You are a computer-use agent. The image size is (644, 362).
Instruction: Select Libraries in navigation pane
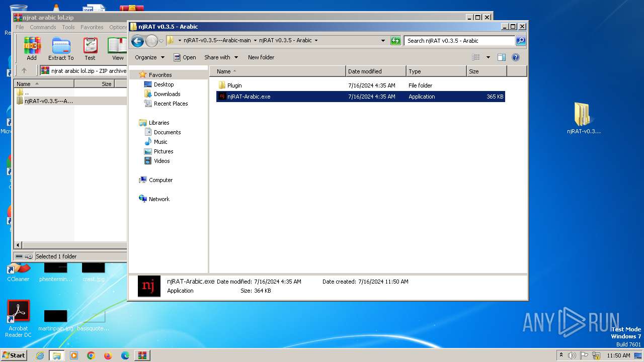tap(158, 123)
